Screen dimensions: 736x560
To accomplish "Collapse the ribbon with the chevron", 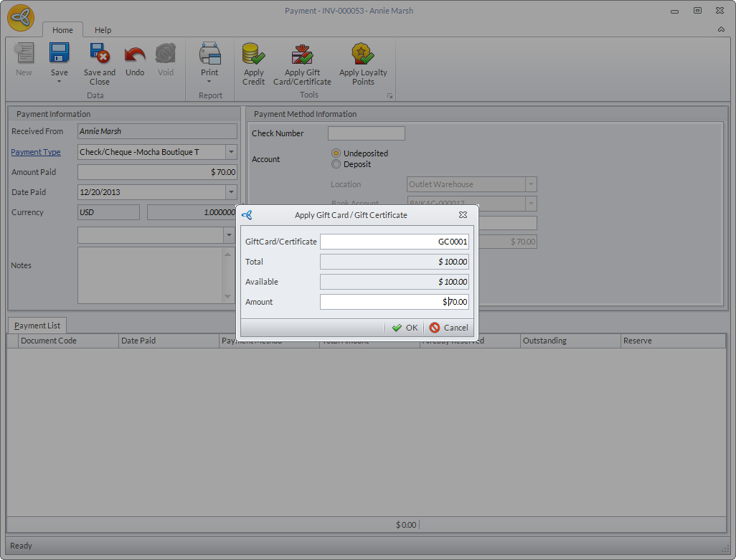I will (x=721, y=29).
